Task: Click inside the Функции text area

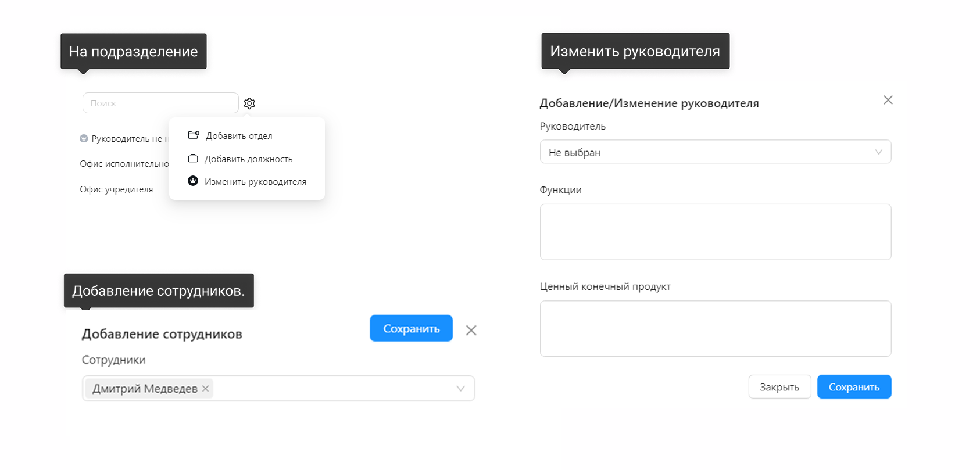Action: click(x=716, y=232)
